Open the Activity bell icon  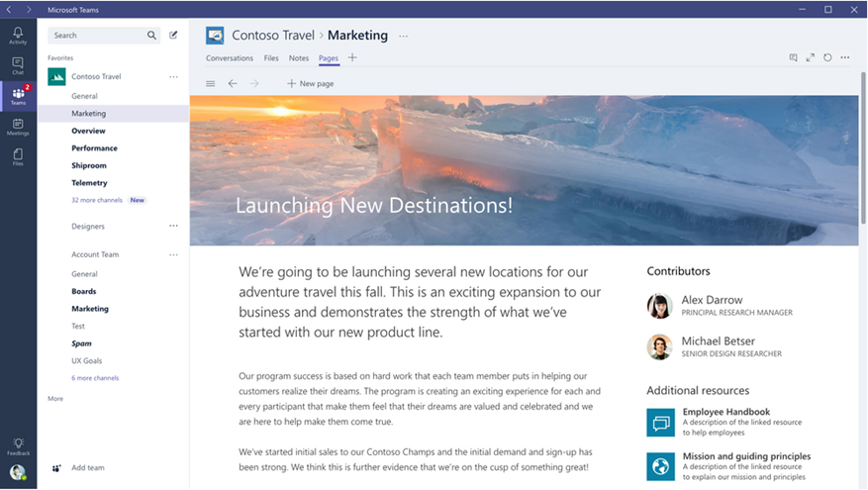(18, 36)
